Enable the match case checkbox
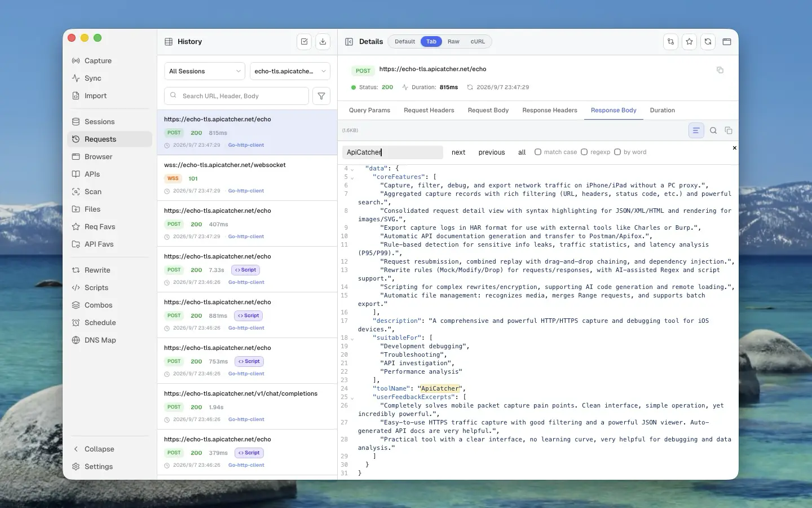 (538, 152)
